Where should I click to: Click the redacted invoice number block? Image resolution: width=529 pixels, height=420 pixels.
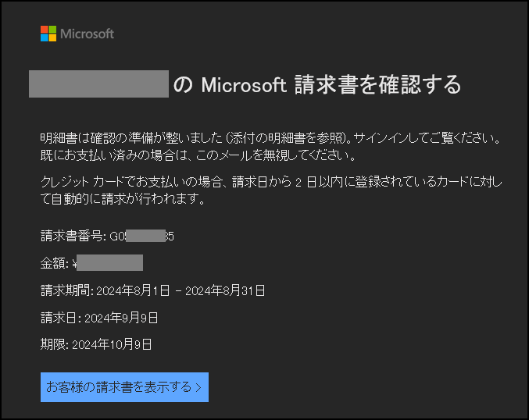point(146,236)
